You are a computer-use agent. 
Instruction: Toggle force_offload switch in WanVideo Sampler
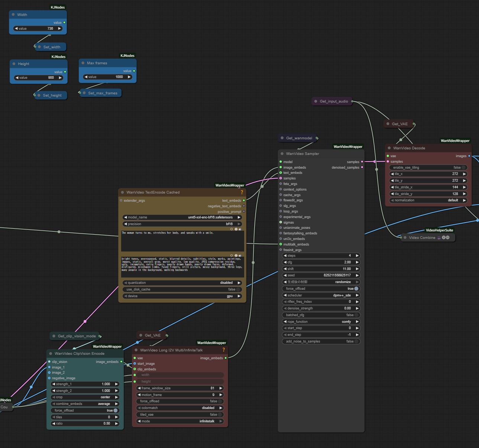pyautogui.click(x=356, y=289)
